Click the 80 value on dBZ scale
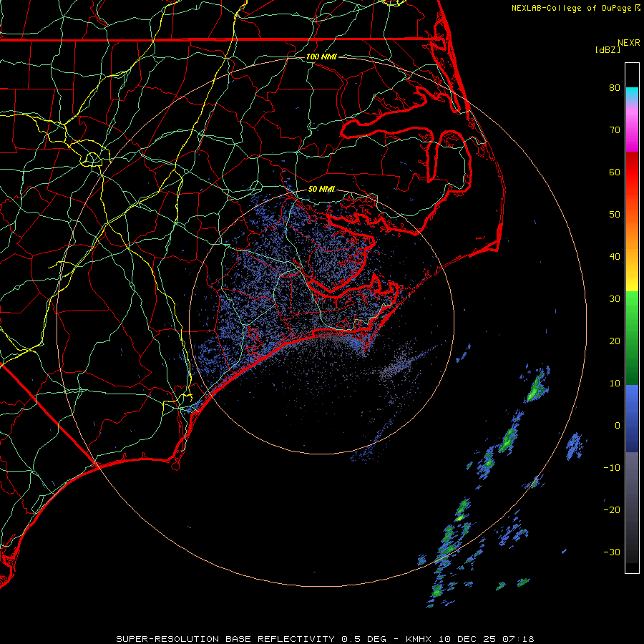Image resolution: width=644 pixels, height=644 pixels. click(615, 87)
